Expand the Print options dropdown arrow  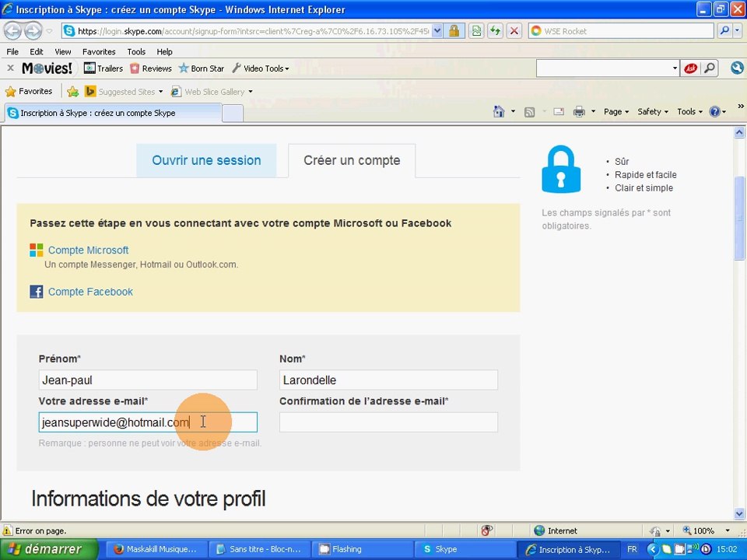pyautogui.click(x=593, y=112)
